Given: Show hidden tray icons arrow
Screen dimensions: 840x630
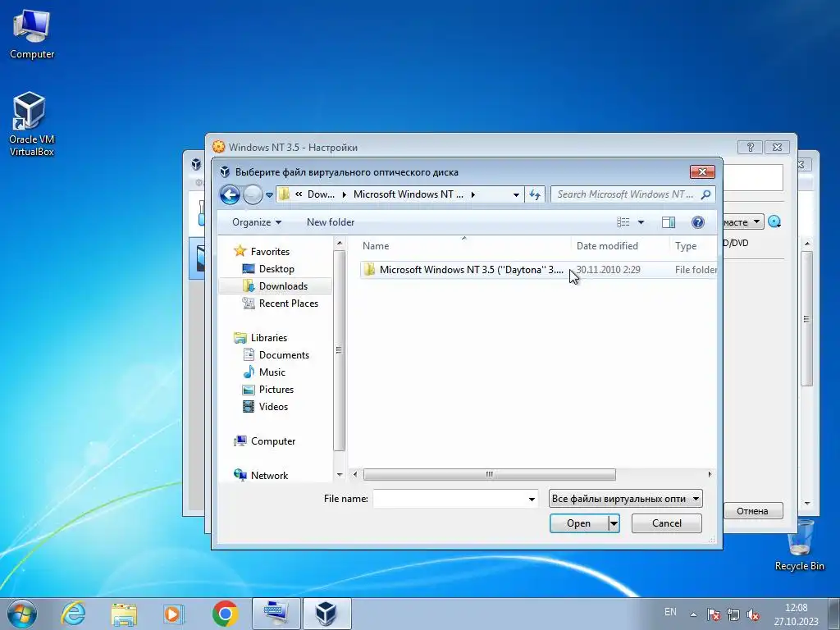Looking at the screenshot, I should click(693, 614).
